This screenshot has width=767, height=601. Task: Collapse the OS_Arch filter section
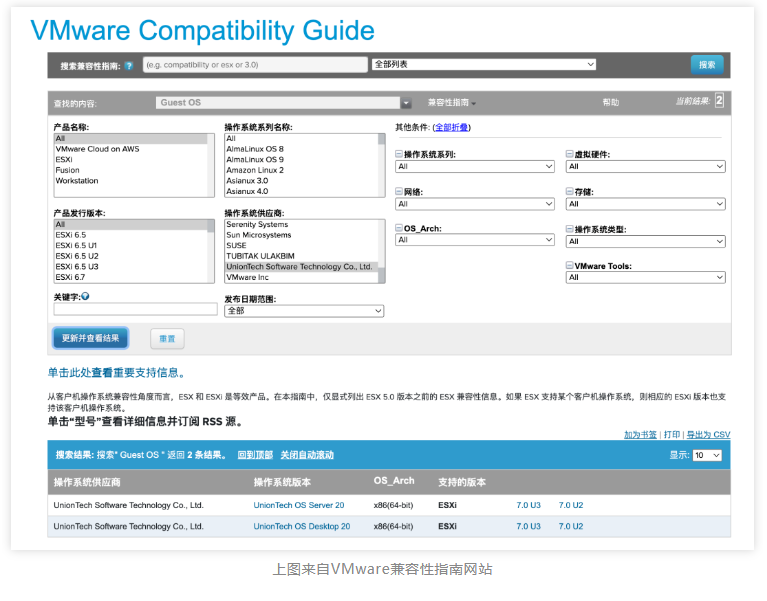click(399, 229)
